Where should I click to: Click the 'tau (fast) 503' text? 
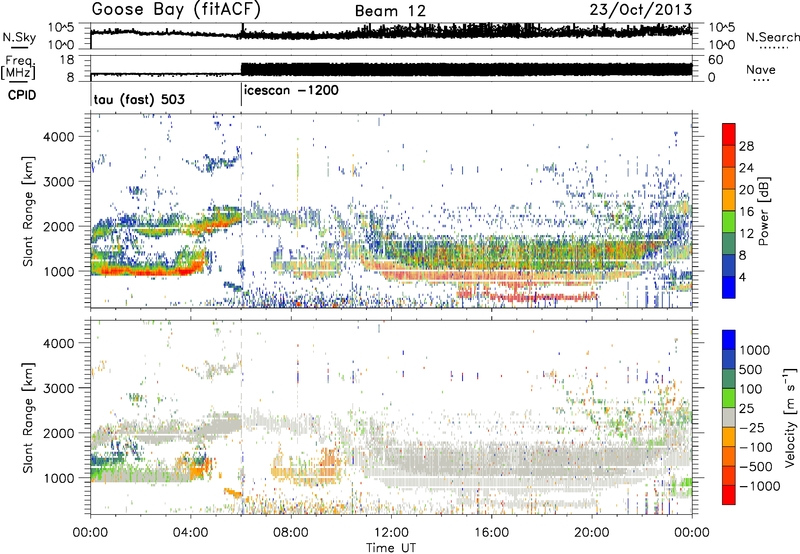(139, 99)
